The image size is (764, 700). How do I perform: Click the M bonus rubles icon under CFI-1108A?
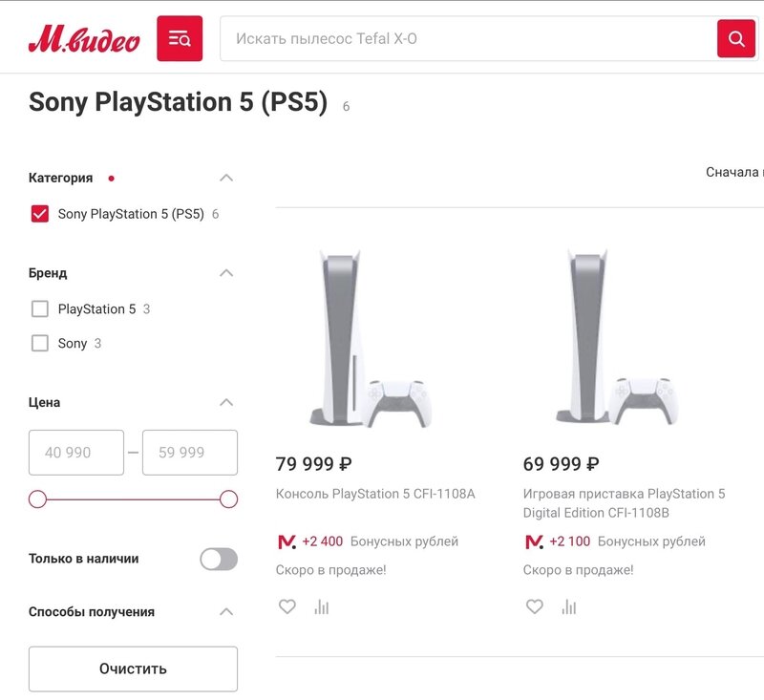(x=286, y=541)
